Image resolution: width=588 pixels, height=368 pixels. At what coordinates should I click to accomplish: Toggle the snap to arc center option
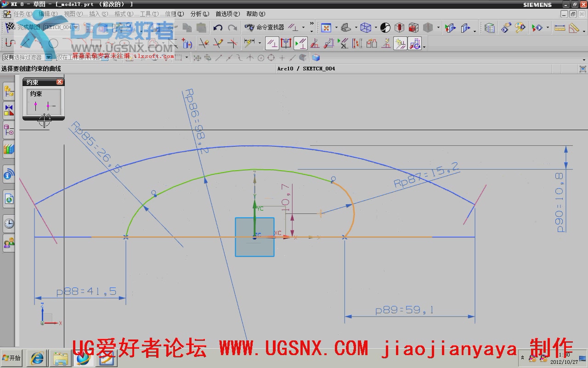point(261,57)
